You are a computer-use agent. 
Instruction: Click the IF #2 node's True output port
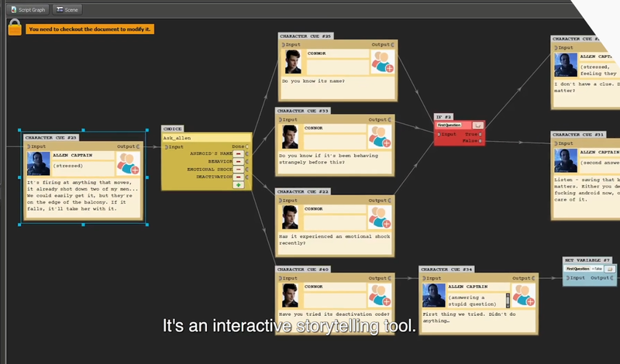(480, 134)
